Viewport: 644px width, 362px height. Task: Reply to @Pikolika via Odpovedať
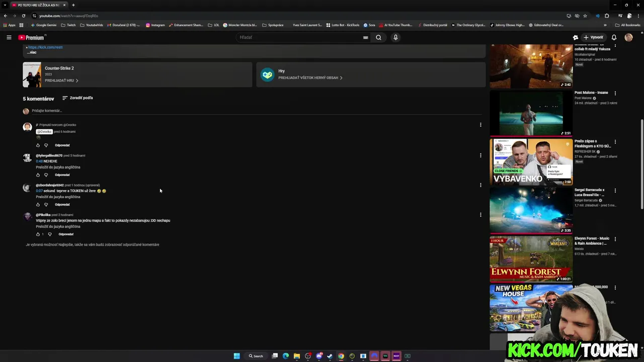pos(66,234)
